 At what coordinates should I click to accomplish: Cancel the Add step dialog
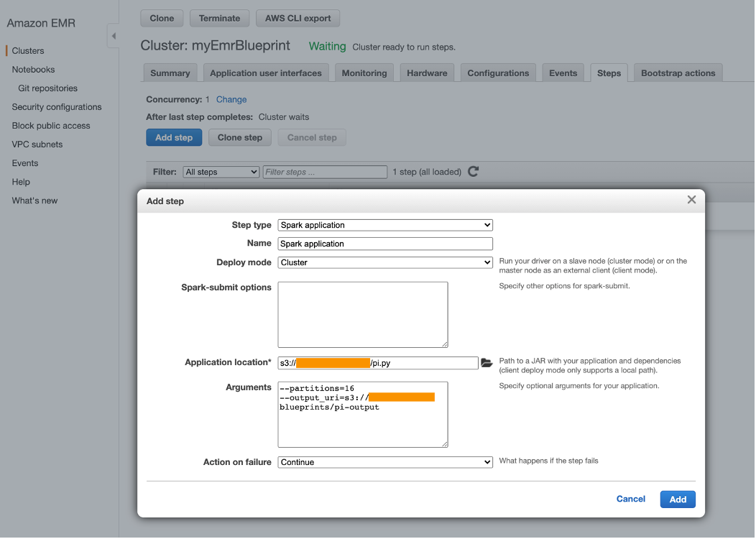click(630, 499)
